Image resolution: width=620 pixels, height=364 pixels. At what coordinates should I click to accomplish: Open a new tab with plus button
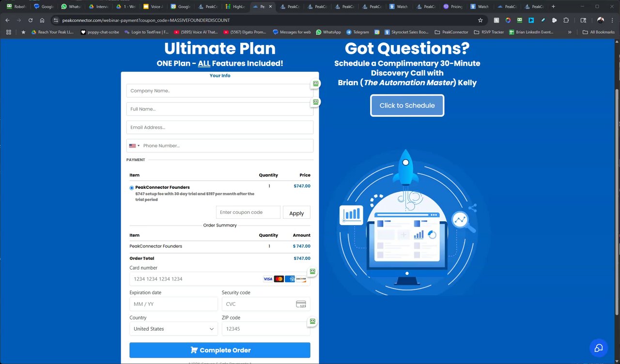554,7
